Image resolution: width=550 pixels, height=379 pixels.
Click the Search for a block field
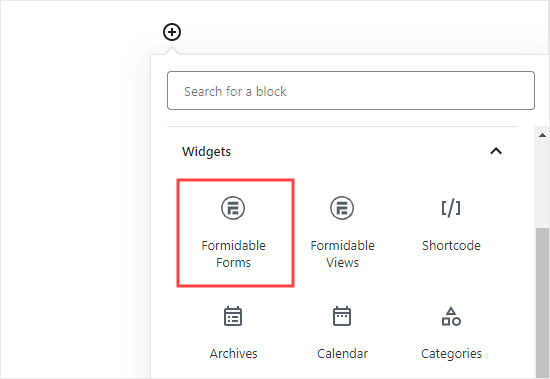click(351, 91)
